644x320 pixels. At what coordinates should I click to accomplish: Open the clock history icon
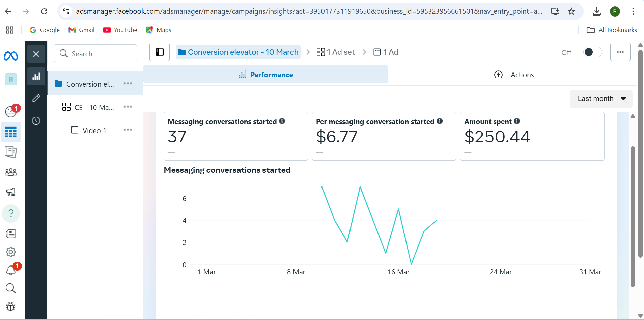[36, 121]
